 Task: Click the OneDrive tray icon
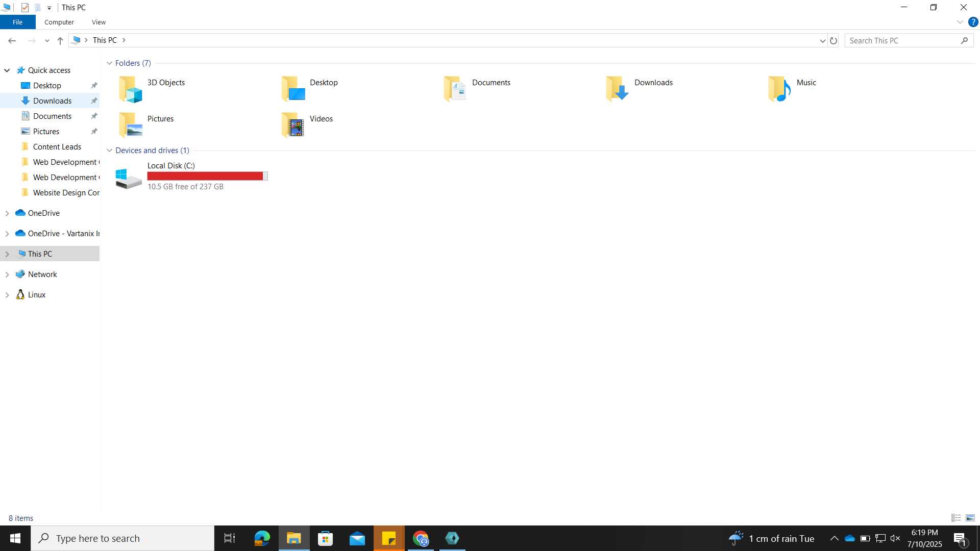(850, 538)
